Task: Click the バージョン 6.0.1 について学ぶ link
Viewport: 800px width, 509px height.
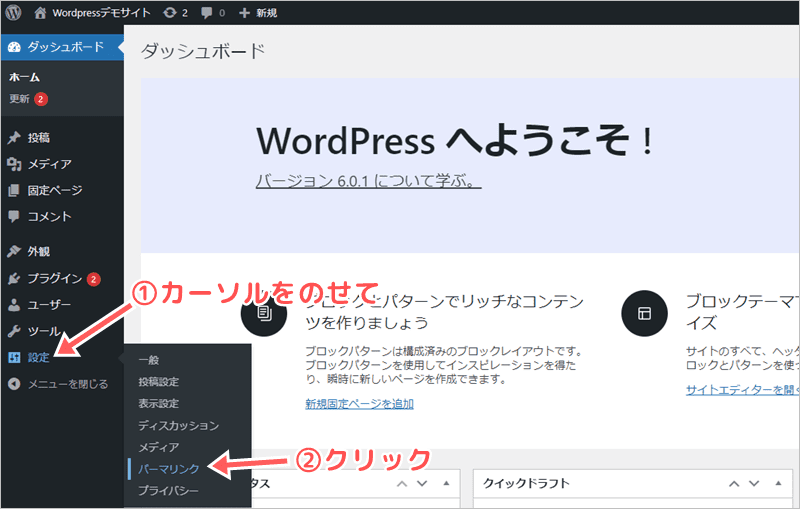Action: [369, 181]
